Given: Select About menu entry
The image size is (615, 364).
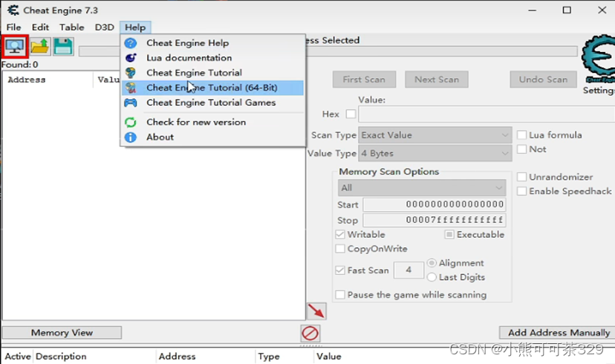Looking at the screenshot, I should tap(212, 137).
